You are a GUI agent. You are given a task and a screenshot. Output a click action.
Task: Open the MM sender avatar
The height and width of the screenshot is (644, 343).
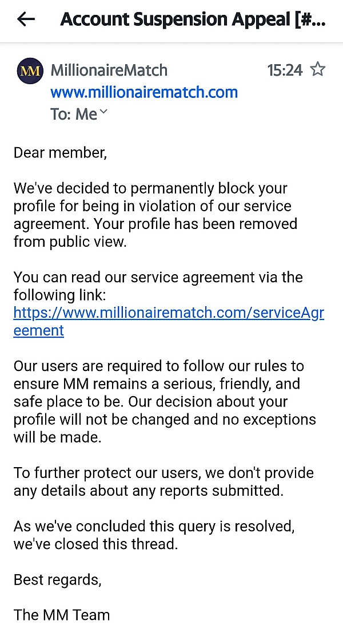(x=30, y=70)
